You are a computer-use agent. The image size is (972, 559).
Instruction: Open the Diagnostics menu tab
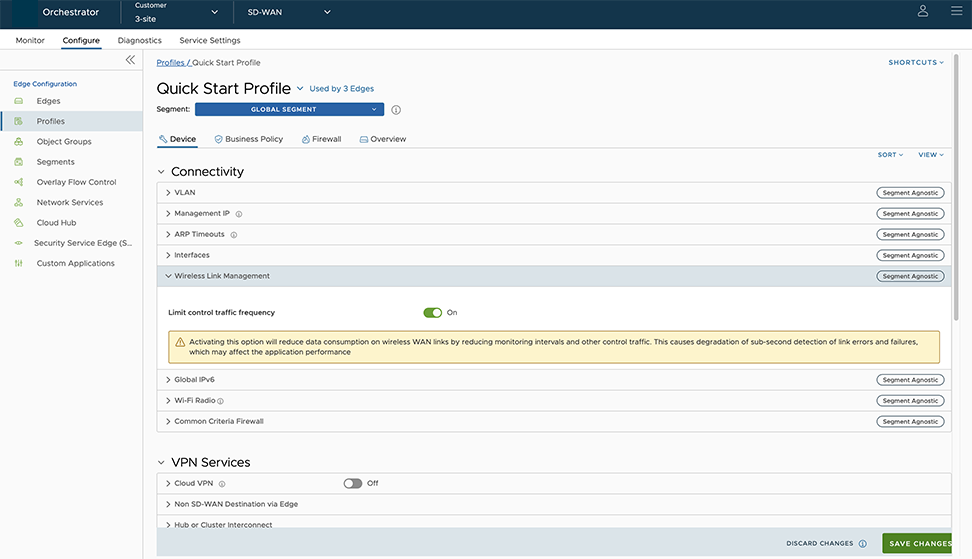(x=139, y=41)
